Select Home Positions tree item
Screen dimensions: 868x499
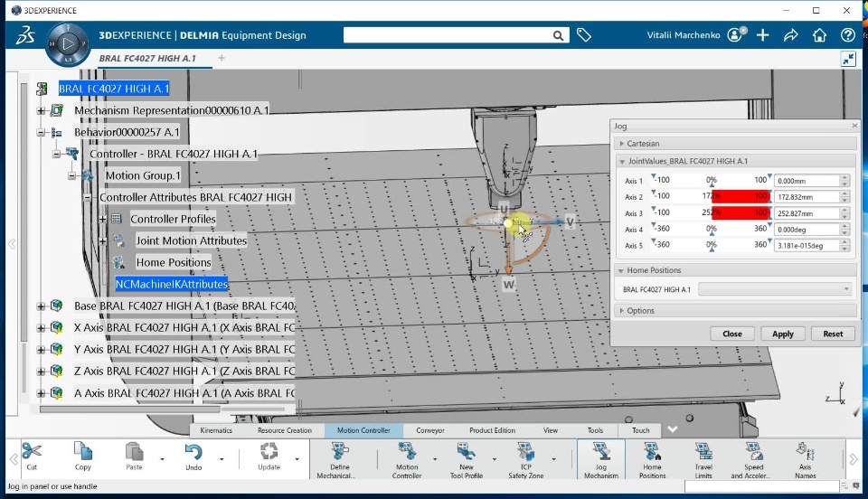(174, 262)
